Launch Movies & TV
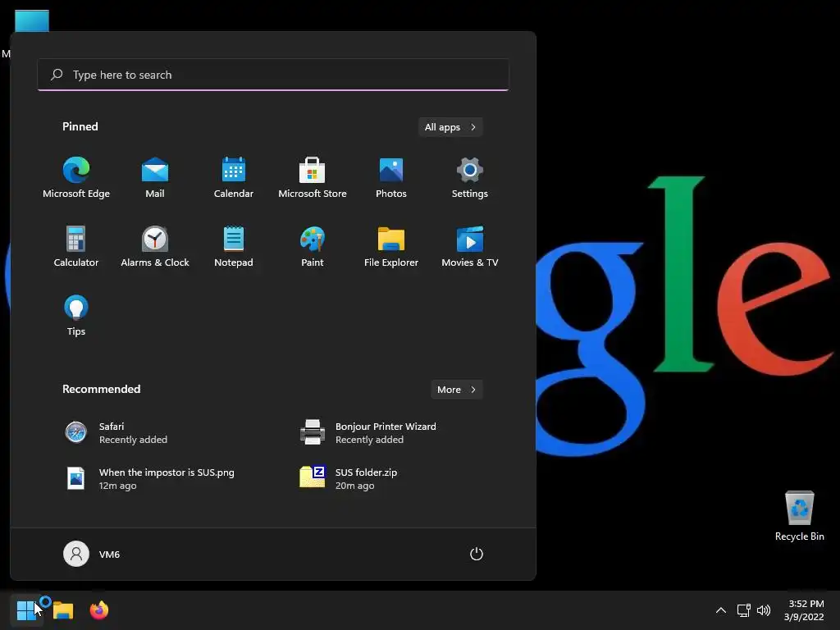 pyautogui.click(x=470, y=247)
